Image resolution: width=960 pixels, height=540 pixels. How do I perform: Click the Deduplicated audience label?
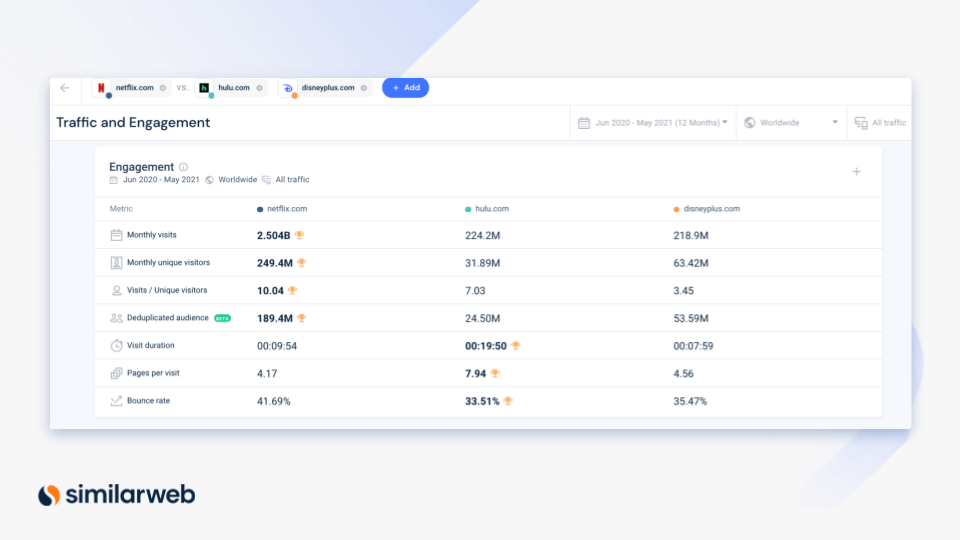pyautogui.click(x=168, y=318)
